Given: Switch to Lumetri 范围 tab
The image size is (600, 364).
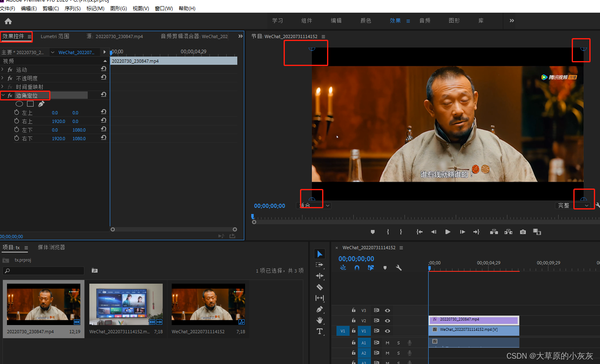Looking at the screenshot, I should 55,36.
